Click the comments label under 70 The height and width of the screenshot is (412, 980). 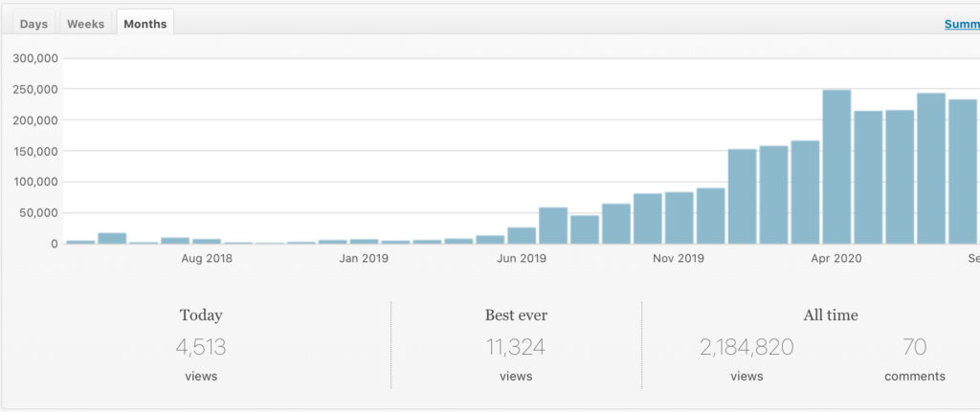pyautogui.click(x=915, y=377)
